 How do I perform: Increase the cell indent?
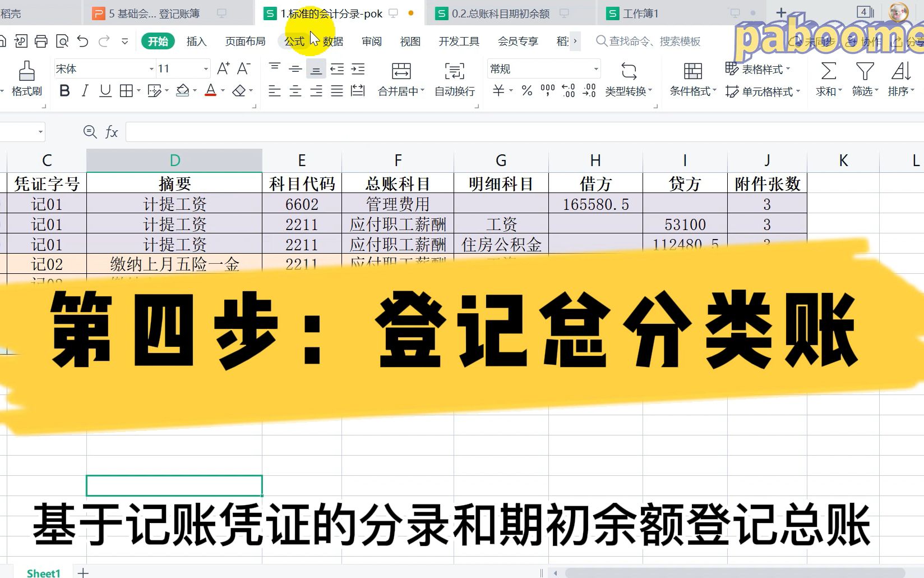(x=358, y=69)
